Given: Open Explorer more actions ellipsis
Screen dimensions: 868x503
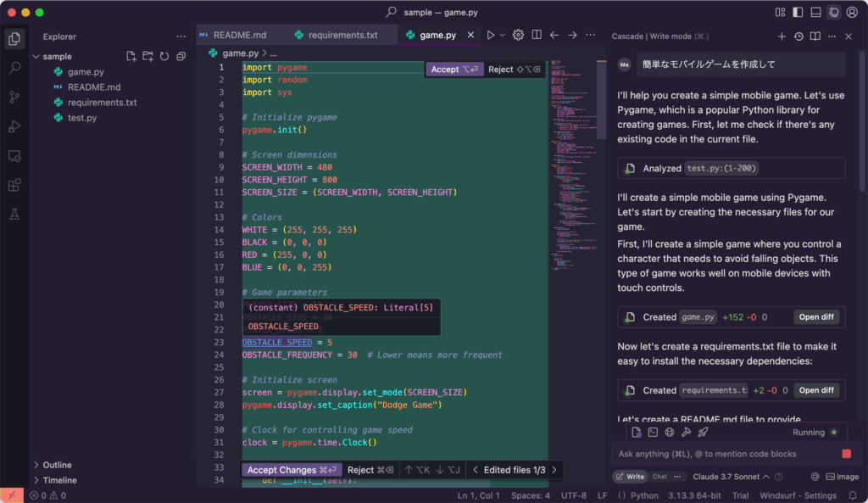Looking at the screenshot, I should 181,36.
